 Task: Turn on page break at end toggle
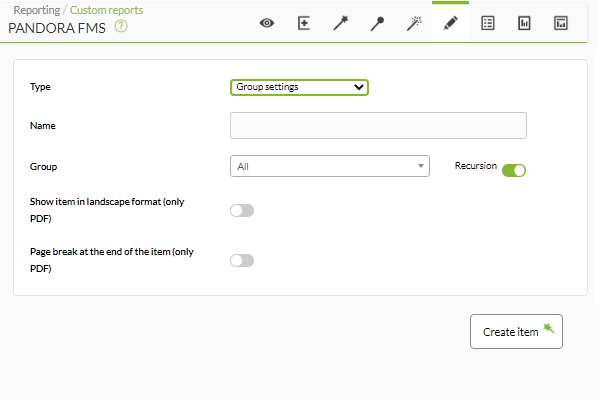[x=242, y=261]
